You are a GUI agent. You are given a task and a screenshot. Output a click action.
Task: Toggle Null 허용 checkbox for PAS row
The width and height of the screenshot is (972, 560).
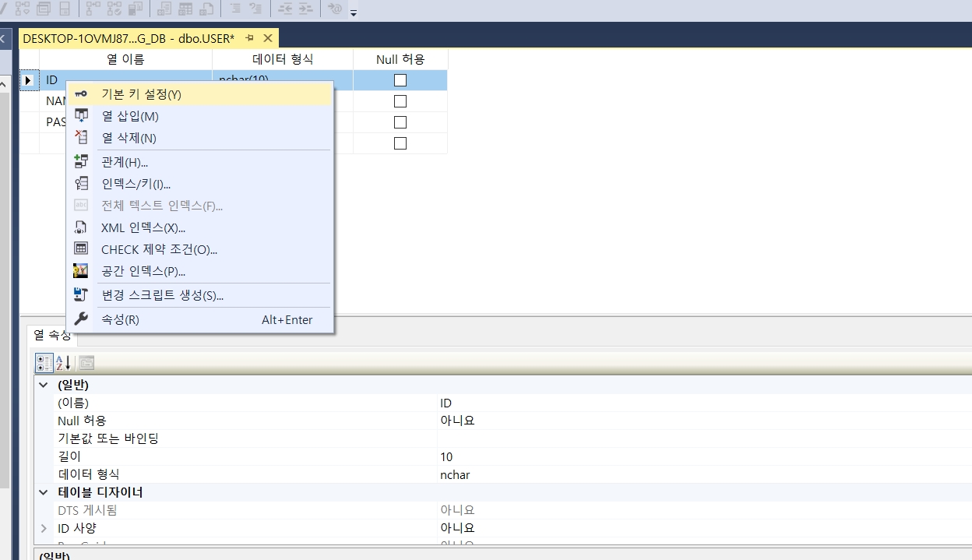coord(400,122)
